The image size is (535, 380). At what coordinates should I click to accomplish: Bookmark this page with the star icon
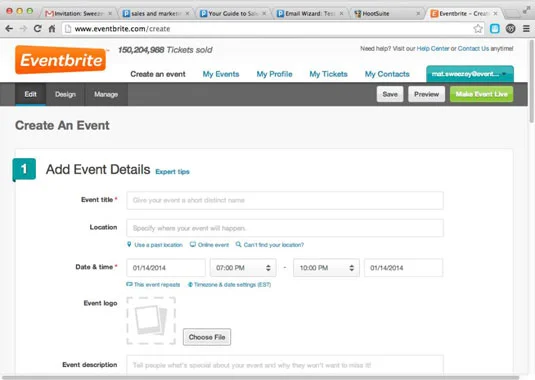[478, 29]
